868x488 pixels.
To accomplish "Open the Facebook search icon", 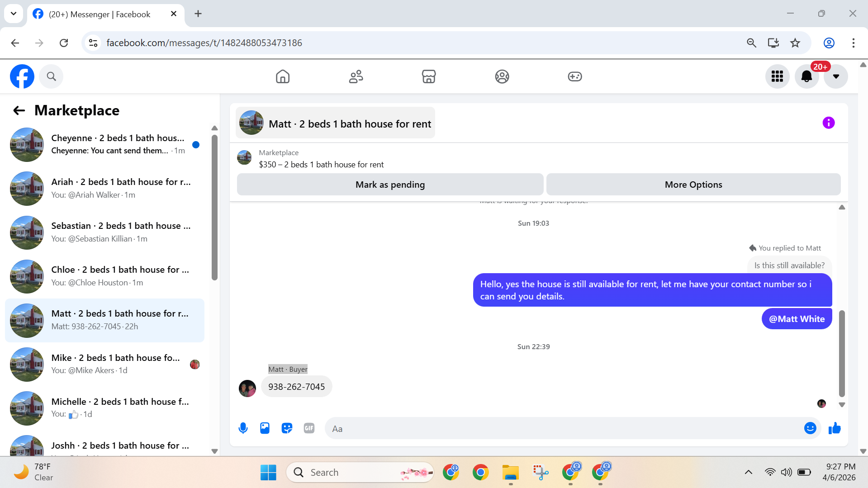I will click(51, 76).
